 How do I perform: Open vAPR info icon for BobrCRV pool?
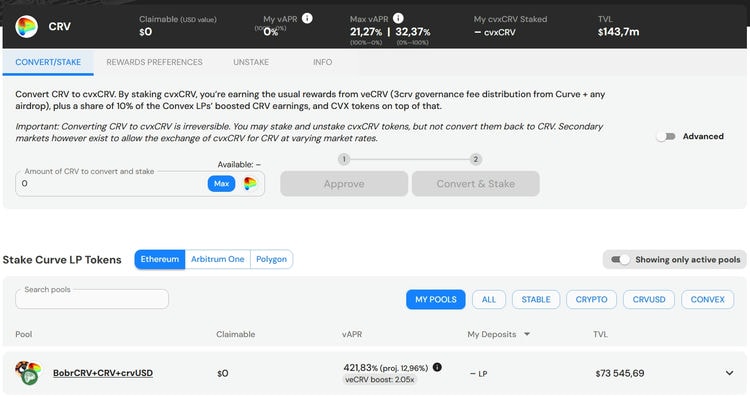pyautogui.click(x=437, y=367)
